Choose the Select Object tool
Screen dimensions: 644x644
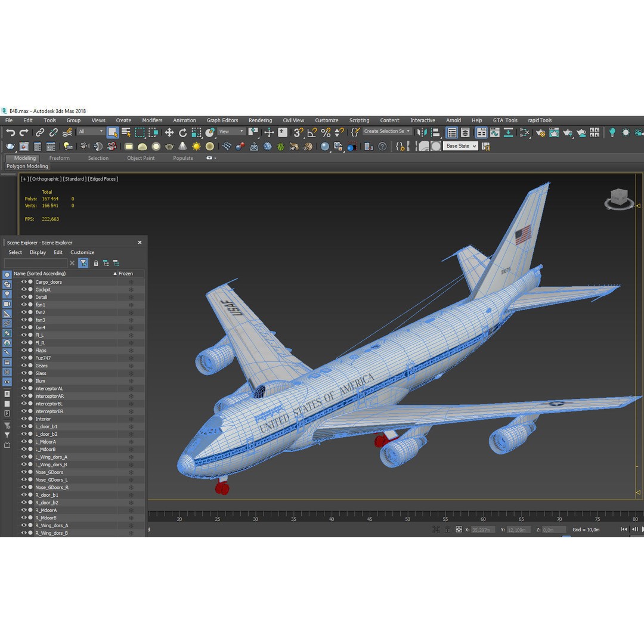[x=112, y=132]
